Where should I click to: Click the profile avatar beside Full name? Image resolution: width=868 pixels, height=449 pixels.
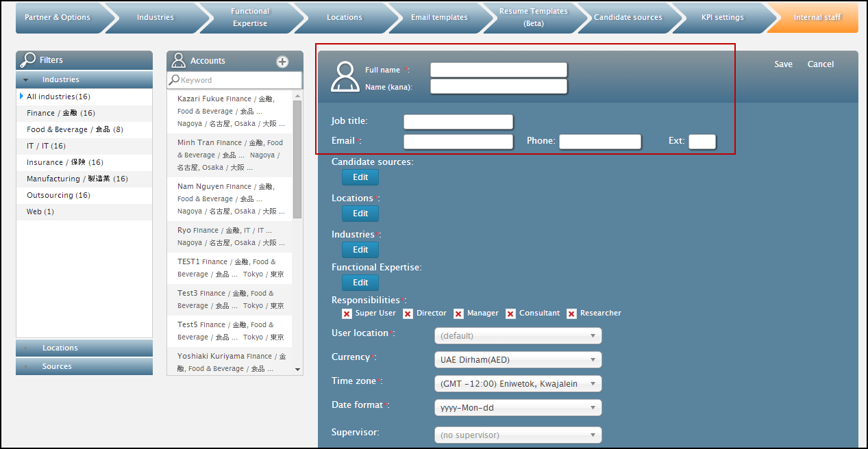point(345,77)
